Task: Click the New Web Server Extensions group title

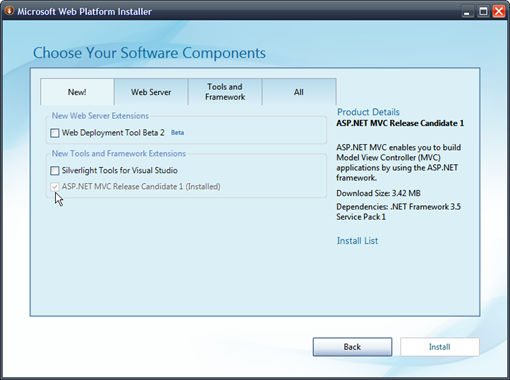Action: tap(100, 116)
